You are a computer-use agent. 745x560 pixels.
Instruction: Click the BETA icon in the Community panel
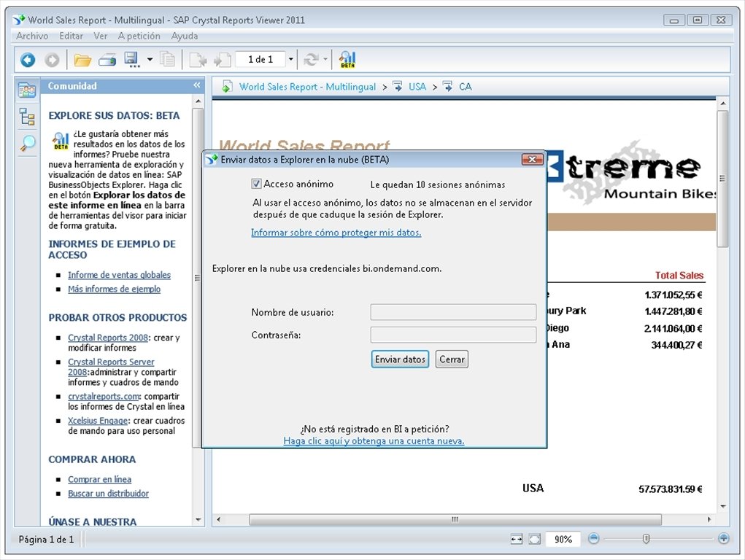[x=61, y=141]
